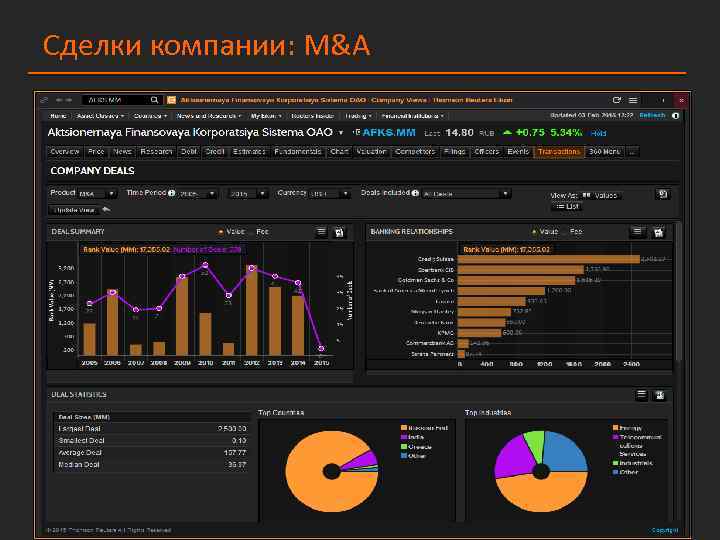Click the Russian Fed orange legend swatch
720x540 pixels.
point(404,428)
